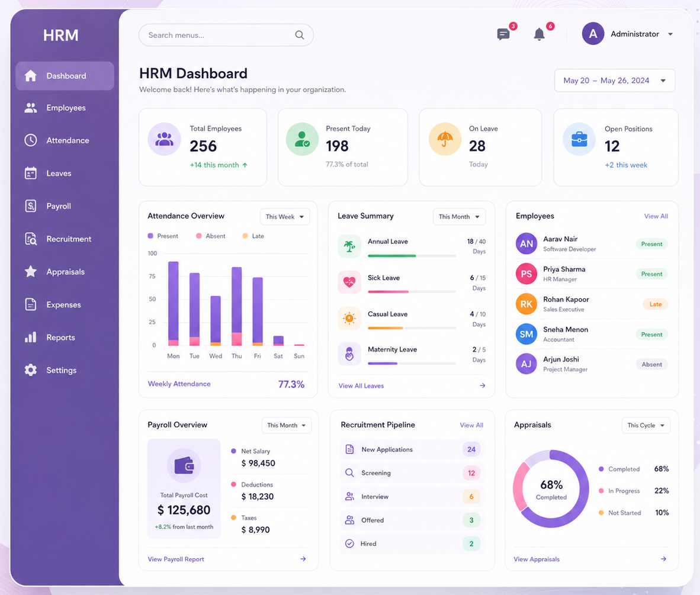Click the Annual Leave progress bar
The image size is (700, 595).
point(412,256)
